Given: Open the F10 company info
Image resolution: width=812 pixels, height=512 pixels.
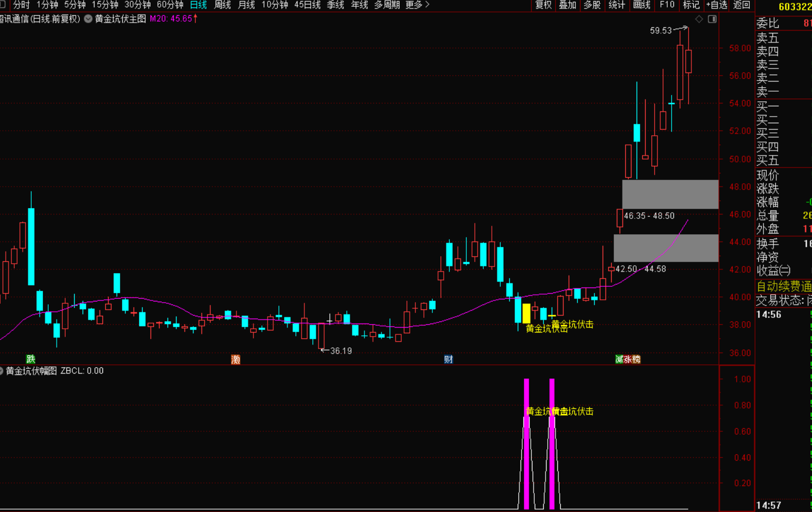Looking at the screenshot, I should pos(667,5).
